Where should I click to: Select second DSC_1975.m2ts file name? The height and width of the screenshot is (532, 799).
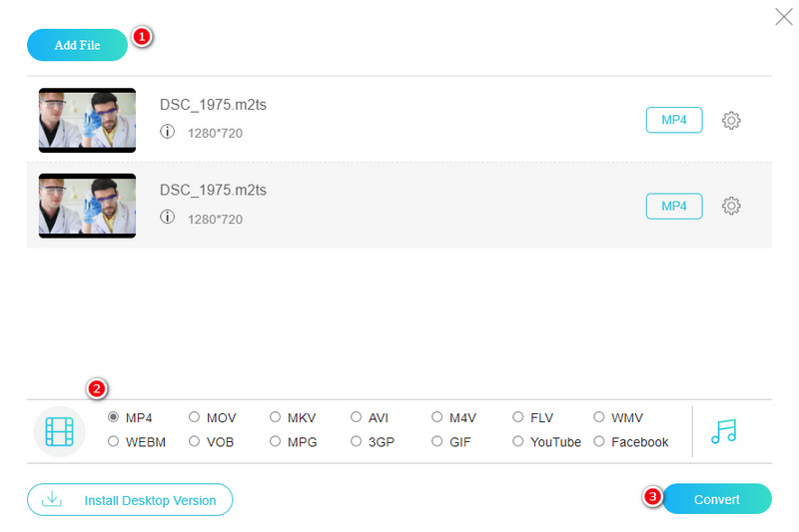(x=213, y=190)
